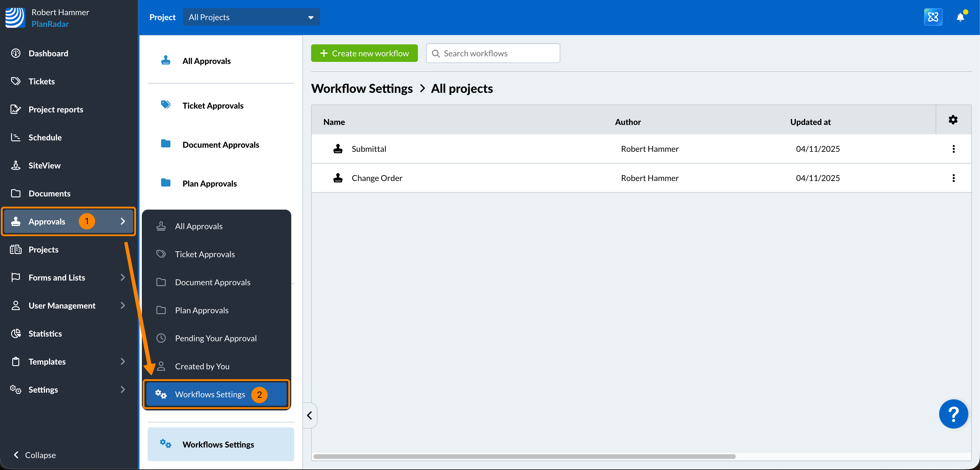
Task: Go to SiteView in the sidebar
Action: 44,166
